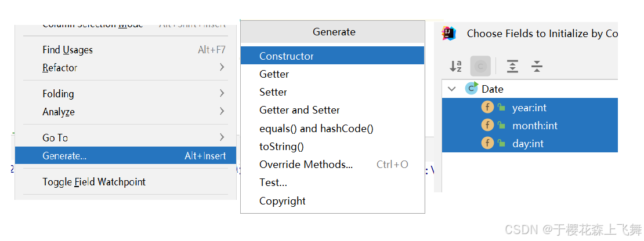Choose toString() from Generate list

tap(281, 147)
